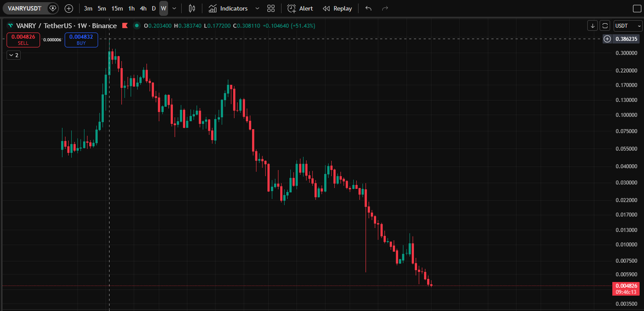644x311 pixels.
Task: Click the 0.010000 price axis label
Action: point(626,245)
